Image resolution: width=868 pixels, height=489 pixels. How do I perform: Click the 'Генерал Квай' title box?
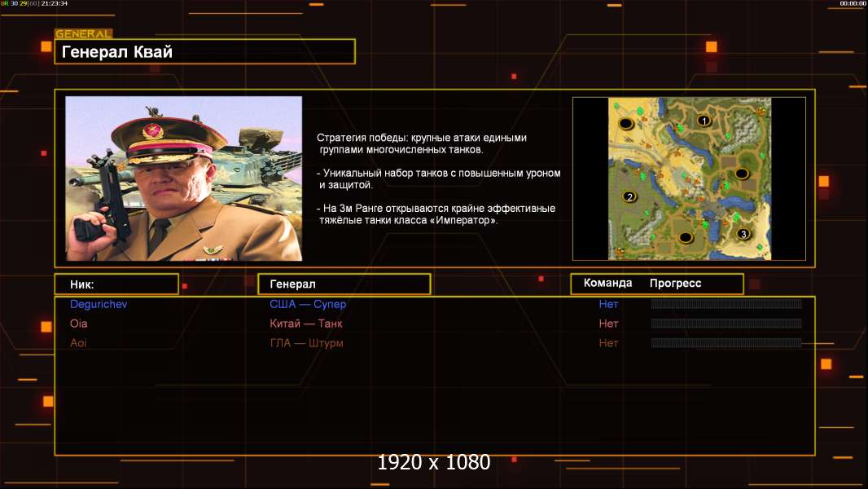point(205,51)
